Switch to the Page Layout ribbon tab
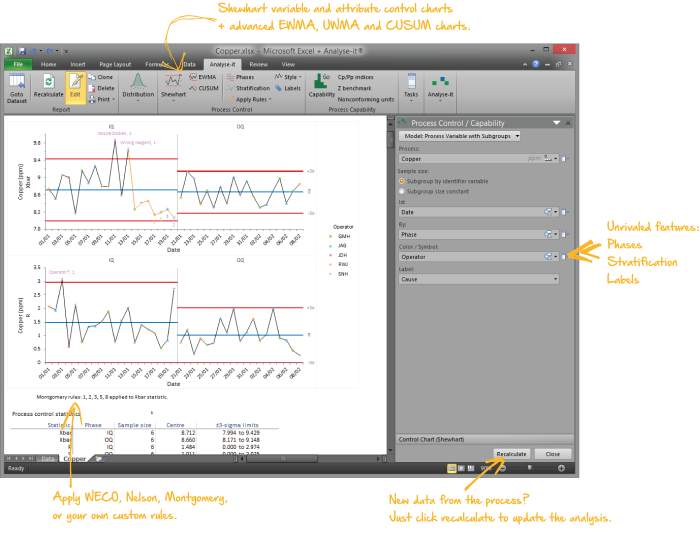700x543 pixels. pyautogui.click(x=115, y=64)
